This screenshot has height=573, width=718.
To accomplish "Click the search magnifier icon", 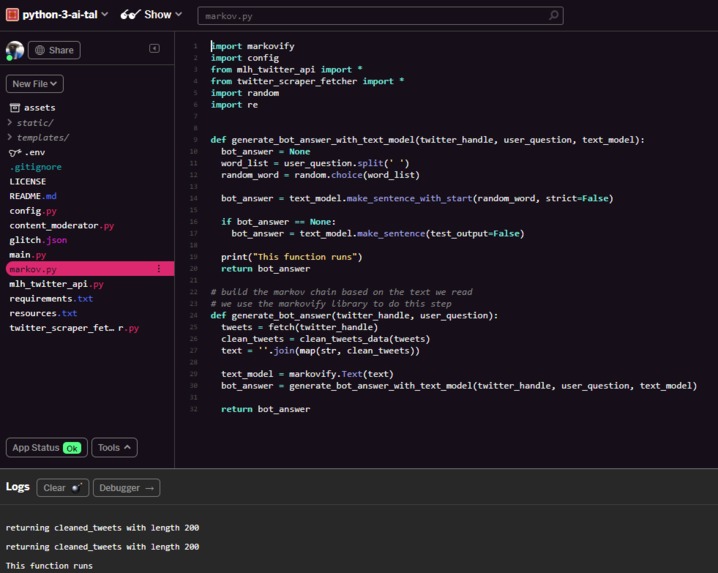I will point(554,16).
